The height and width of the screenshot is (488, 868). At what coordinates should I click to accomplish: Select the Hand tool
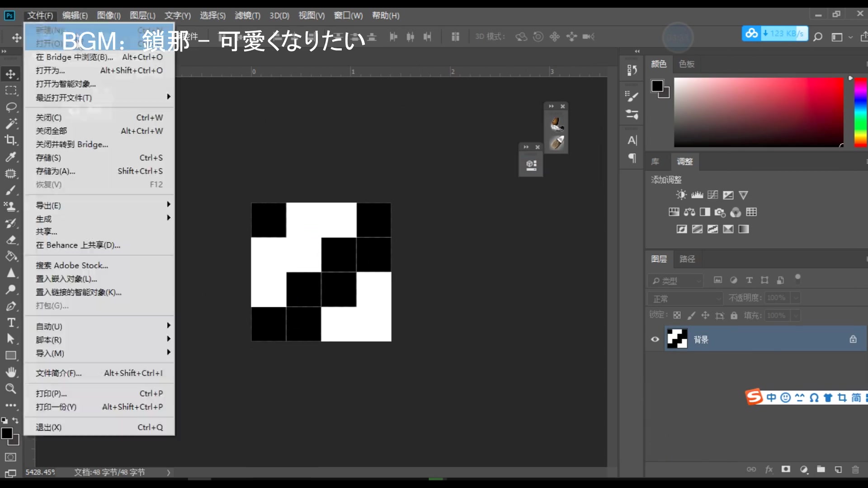11,372
